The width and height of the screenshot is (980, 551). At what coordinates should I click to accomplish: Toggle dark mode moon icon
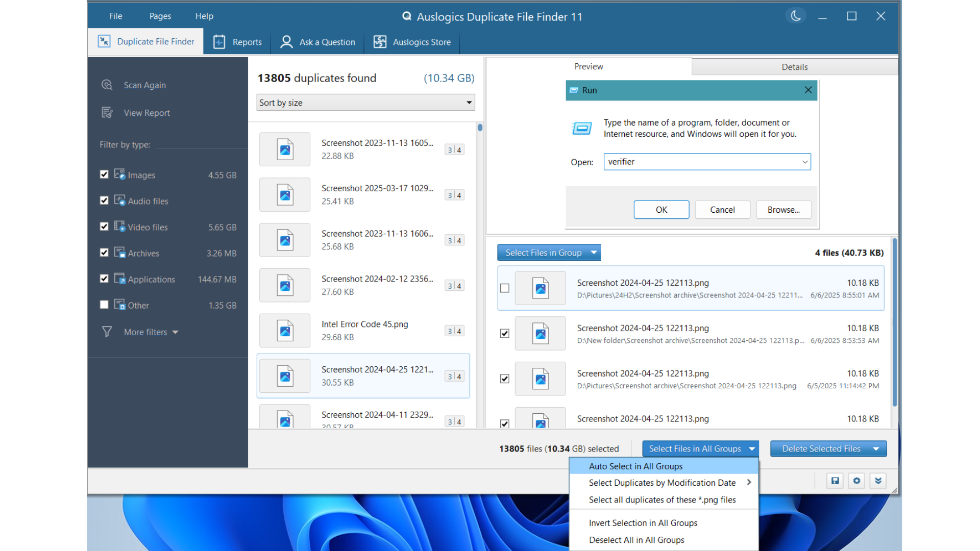coord(795,16)
